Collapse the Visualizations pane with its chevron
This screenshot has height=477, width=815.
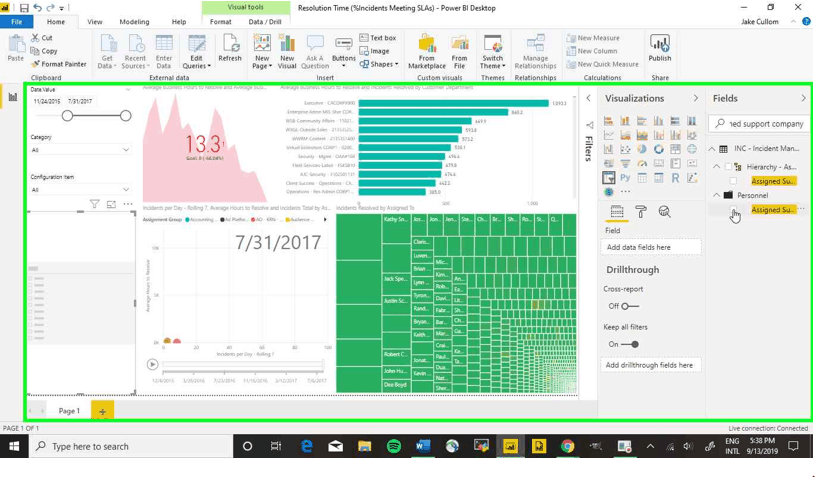(695, 98)
